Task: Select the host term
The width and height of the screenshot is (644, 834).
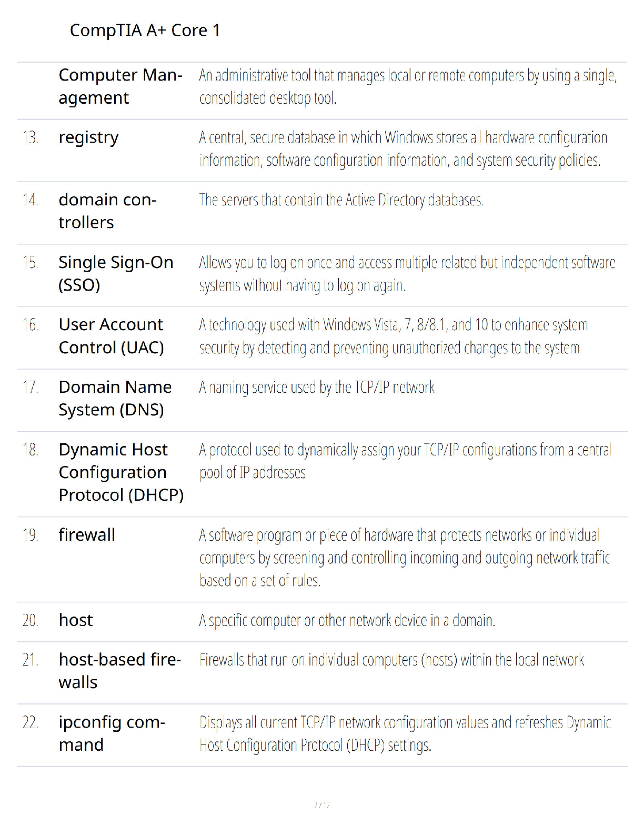Action: click(76, 620)
